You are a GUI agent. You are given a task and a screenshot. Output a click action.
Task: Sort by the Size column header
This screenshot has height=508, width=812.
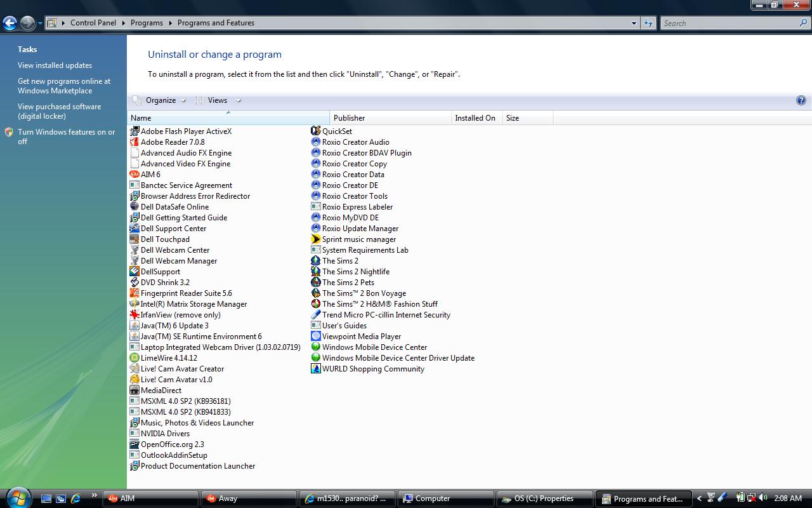pos(527,117)
